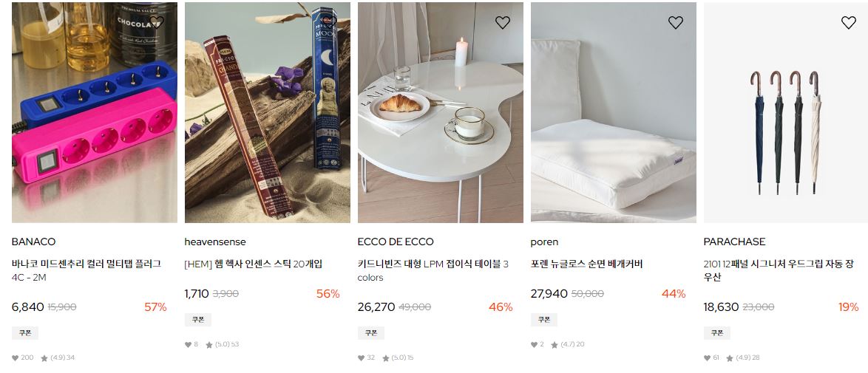Image resolution: width=868 pixels, height=373 pixels.
Task: Toggle wishlist heart on BANACO multitap image
Action: [157, 22]
